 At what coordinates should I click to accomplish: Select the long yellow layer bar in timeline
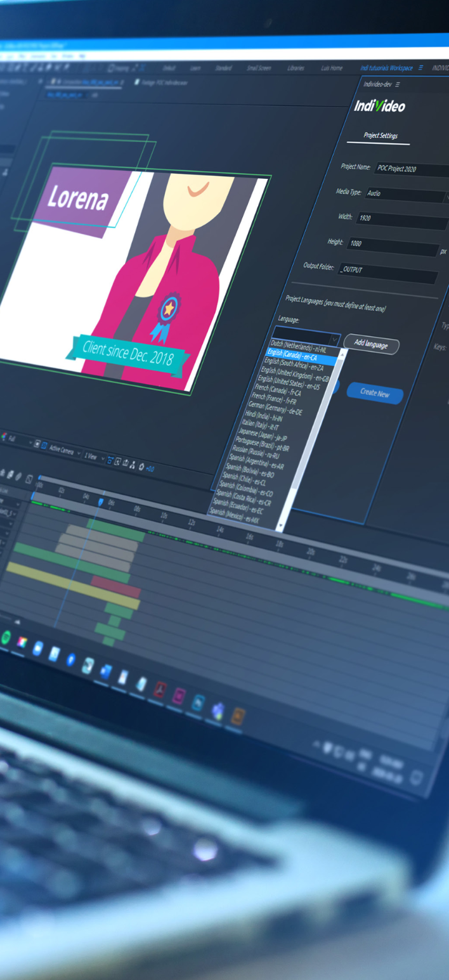point(72,585)
